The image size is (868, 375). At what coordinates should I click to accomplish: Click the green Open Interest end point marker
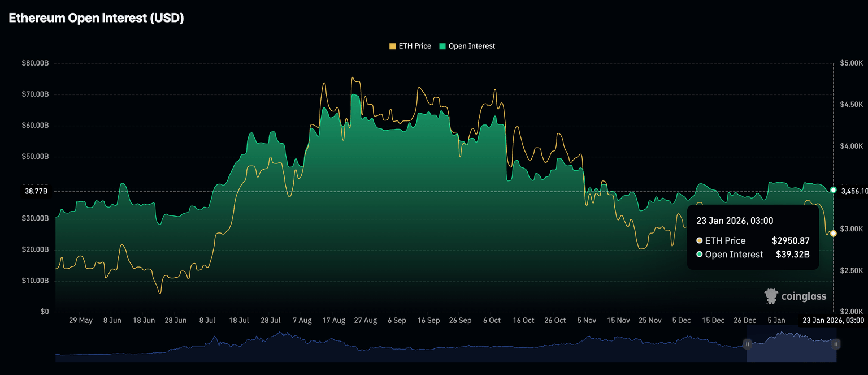833,190
